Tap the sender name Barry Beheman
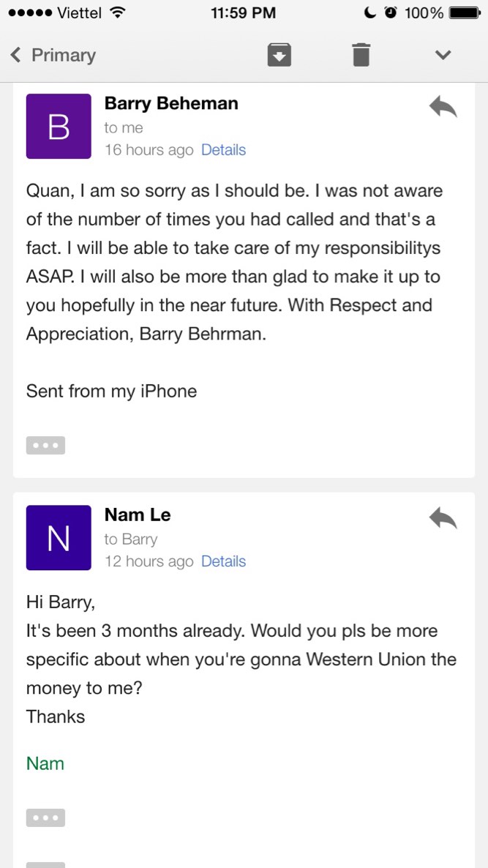 coord(171,103)
